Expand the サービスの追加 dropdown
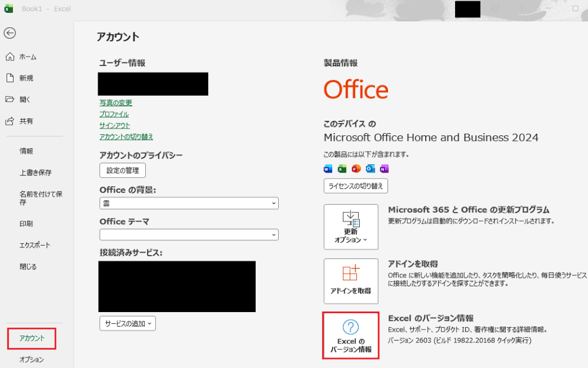The width and height of the screenshot is (588, 368). tap(128, 323)
